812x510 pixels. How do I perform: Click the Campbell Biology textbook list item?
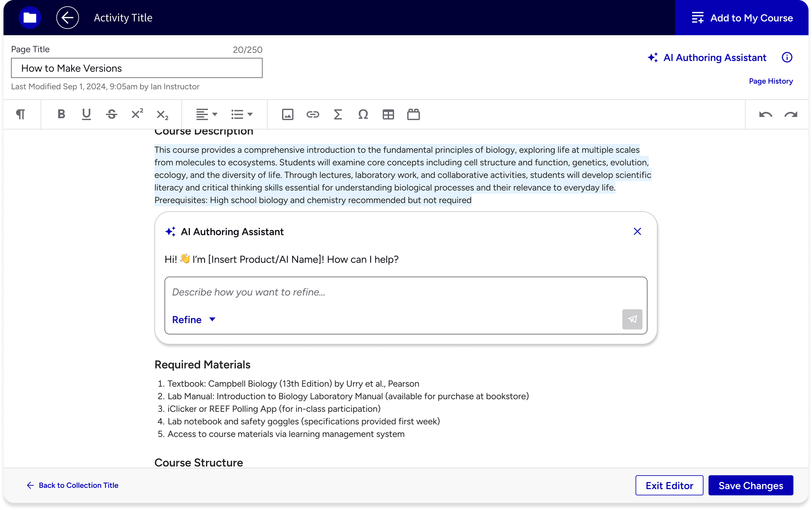(x=293, y=384)
